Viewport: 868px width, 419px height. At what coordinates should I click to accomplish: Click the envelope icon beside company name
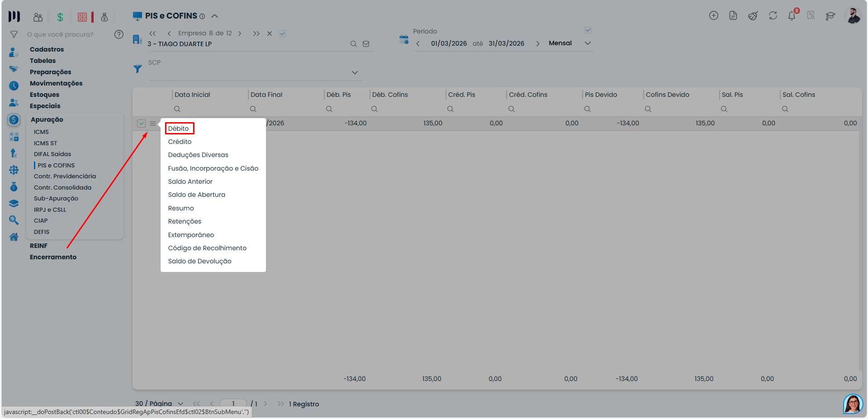[366, 44]
